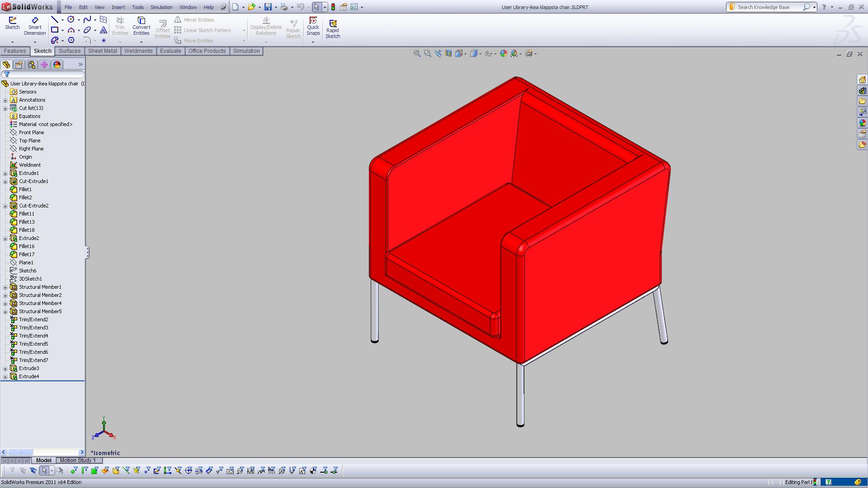868x488 pixels.
Task: Open SolidWorks Resources in task pane
Action: 862,80
